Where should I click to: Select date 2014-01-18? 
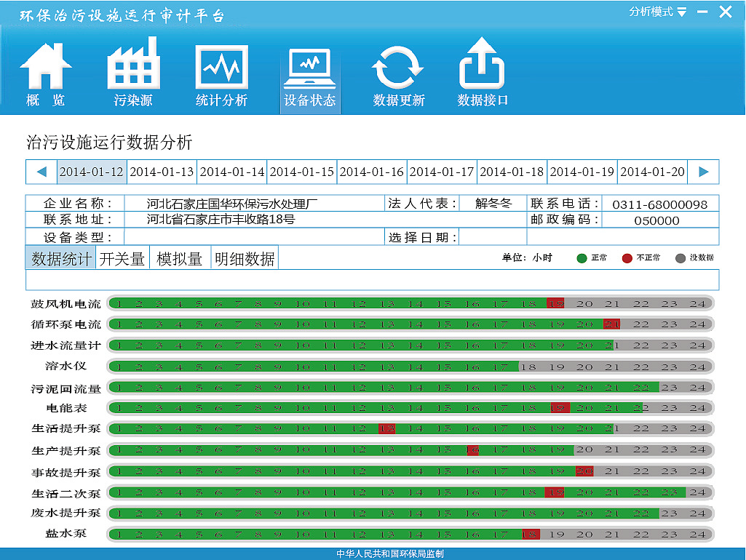point(512,172)
